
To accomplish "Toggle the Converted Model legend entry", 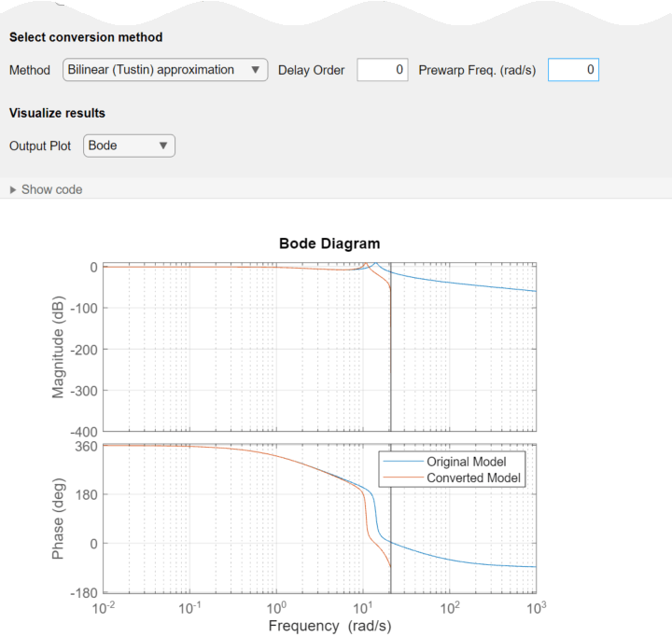I will click(x=475, y=478).
